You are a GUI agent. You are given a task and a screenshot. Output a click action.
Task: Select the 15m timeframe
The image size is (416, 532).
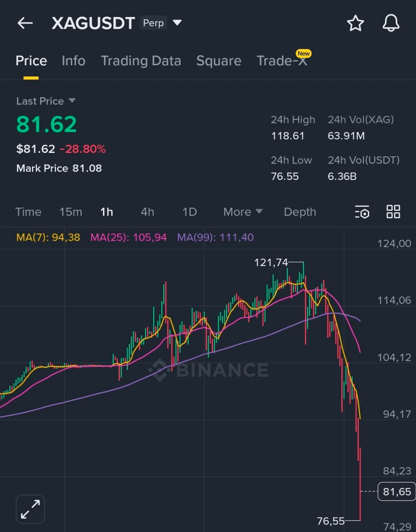pos(71,212)
